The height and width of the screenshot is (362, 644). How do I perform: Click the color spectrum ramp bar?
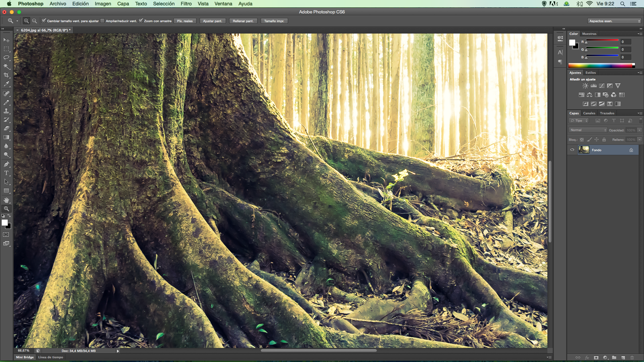click(x=600, y=66)
